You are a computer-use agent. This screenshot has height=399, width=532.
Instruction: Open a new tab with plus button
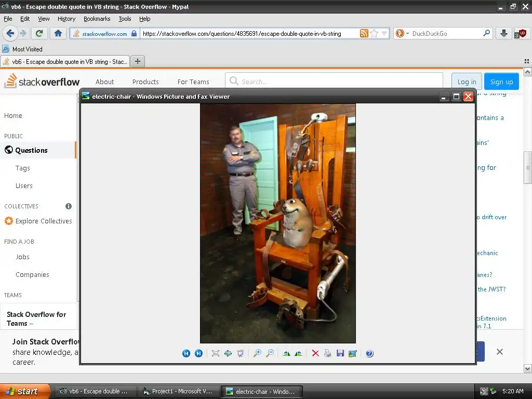(x=137, y=61)
